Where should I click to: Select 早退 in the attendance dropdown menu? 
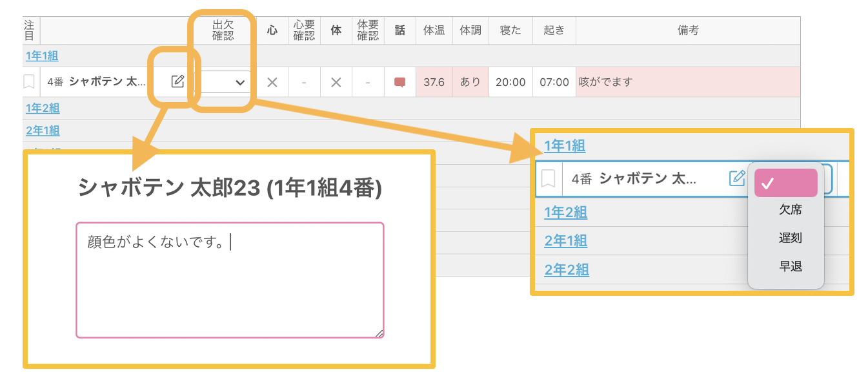[x=791, y=266]
